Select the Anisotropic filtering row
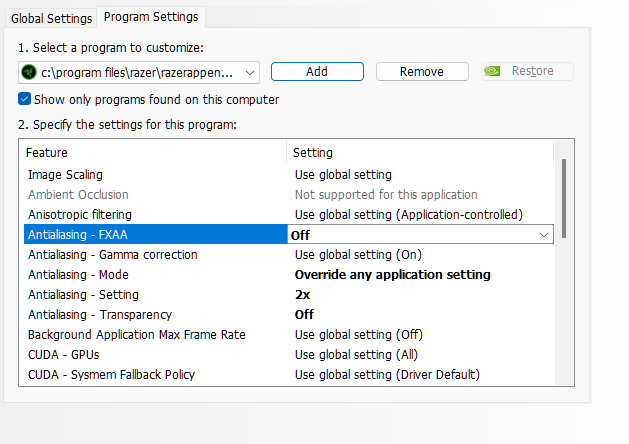Viewport: 629px width, 444px height. coord(289,215)
